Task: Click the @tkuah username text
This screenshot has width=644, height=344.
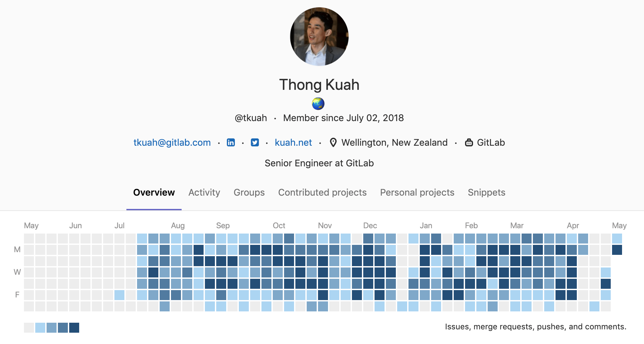Action: click(251, 118)
